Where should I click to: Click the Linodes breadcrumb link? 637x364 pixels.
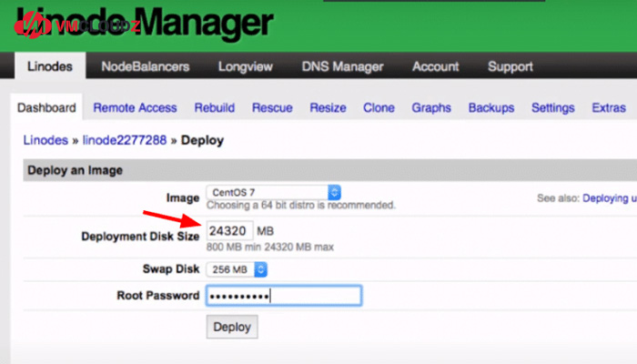coord(45,140)
